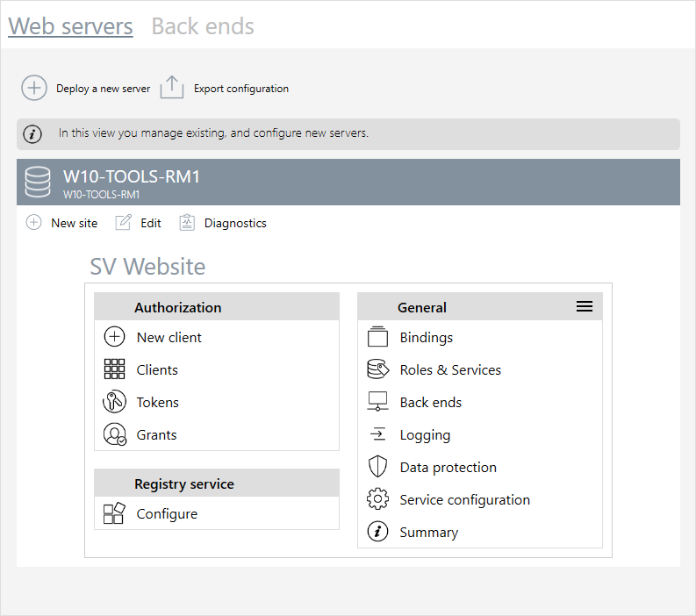
Task: Click the Grants user icon
Action: (114, 434)
